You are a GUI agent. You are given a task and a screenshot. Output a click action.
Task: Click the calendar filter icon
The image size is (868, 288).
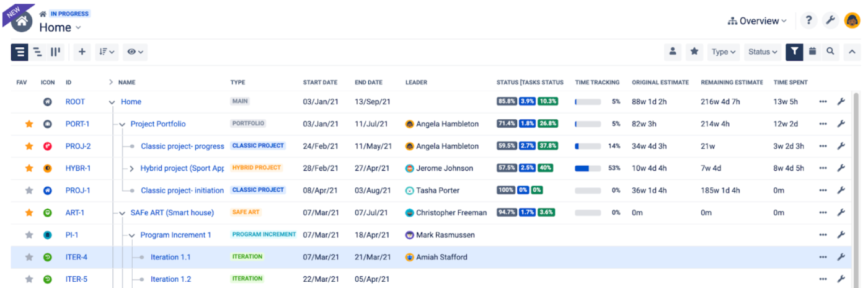coord(812,52)
